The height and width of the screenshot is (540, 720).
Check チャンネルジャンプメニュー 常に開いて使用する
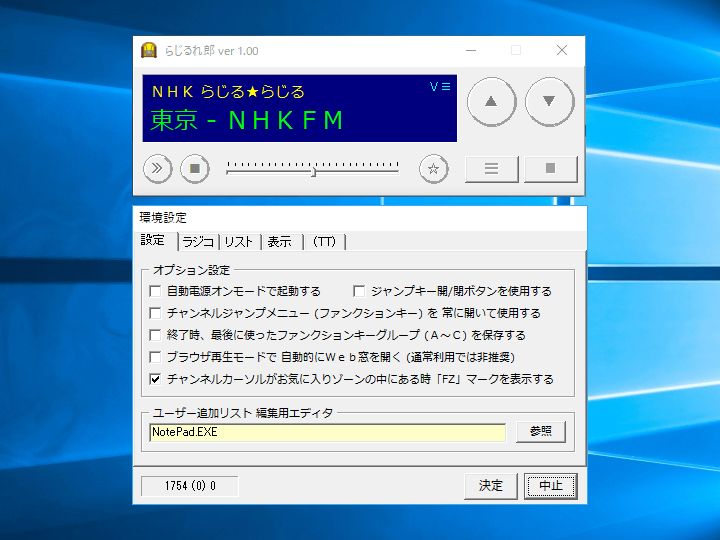pyautogui.click(x=155, y=313)
